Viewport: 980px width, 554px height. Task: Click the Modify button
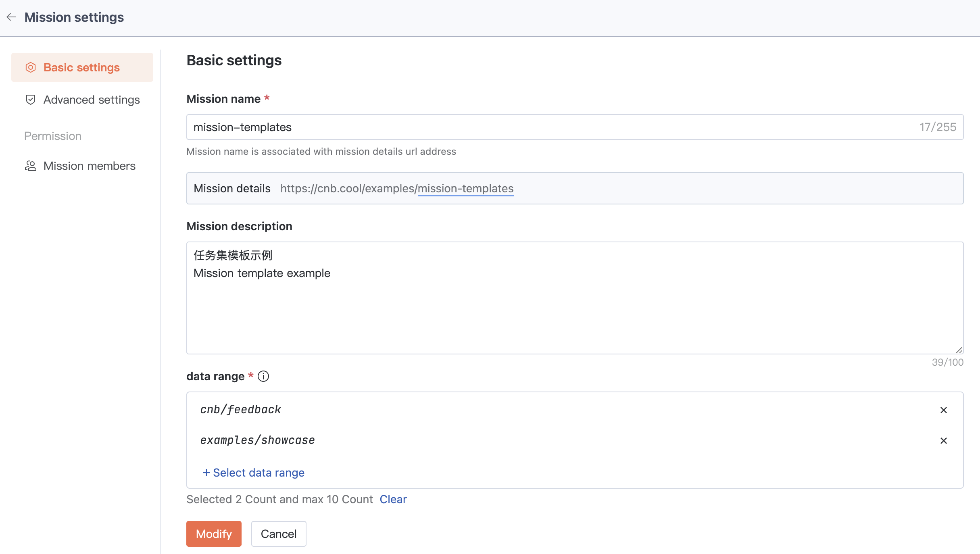(214, 534)
